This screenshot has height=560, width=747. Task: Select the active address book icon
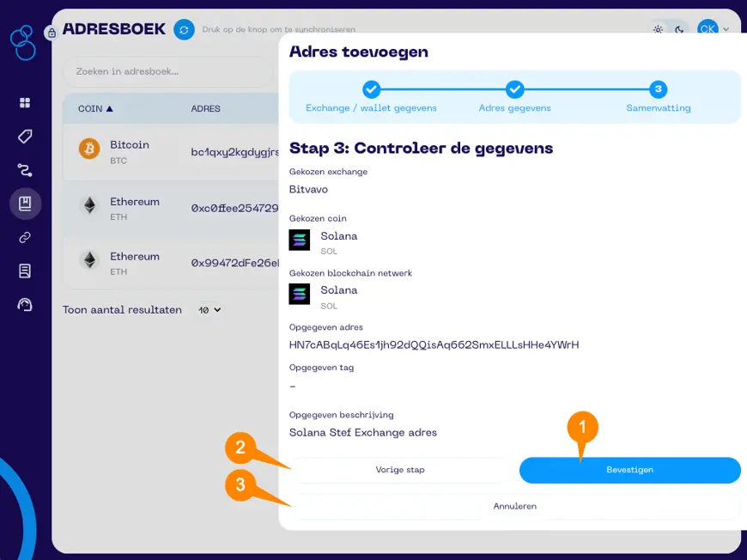coord(26,204)
